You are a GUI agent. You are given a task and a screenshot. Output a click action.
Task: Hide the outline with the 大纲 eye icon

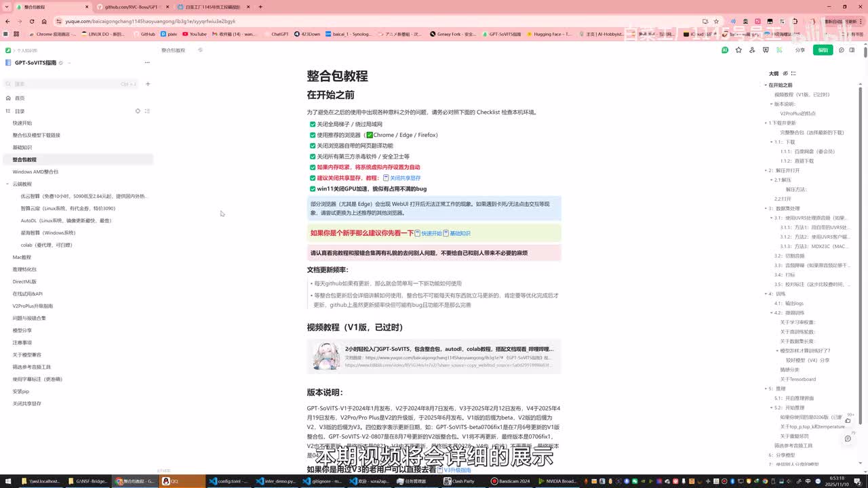click(x=785, y=73)
